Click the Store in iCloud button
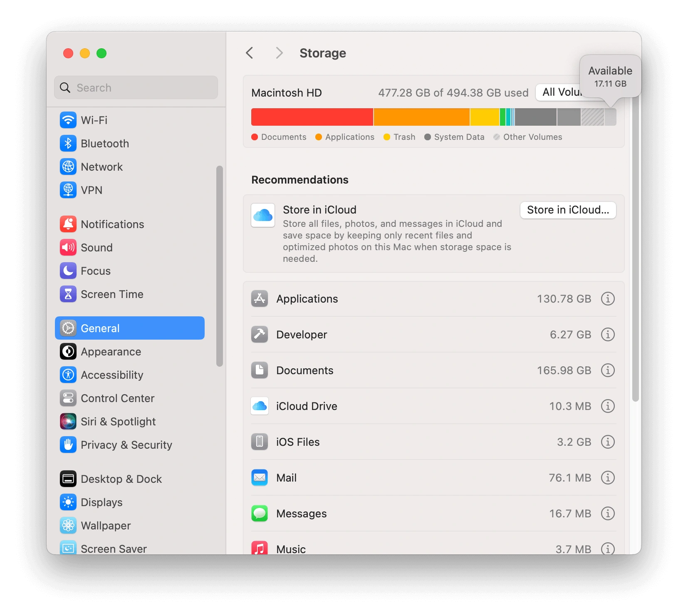Screen dimensions: 688x616 click(567, 210)
